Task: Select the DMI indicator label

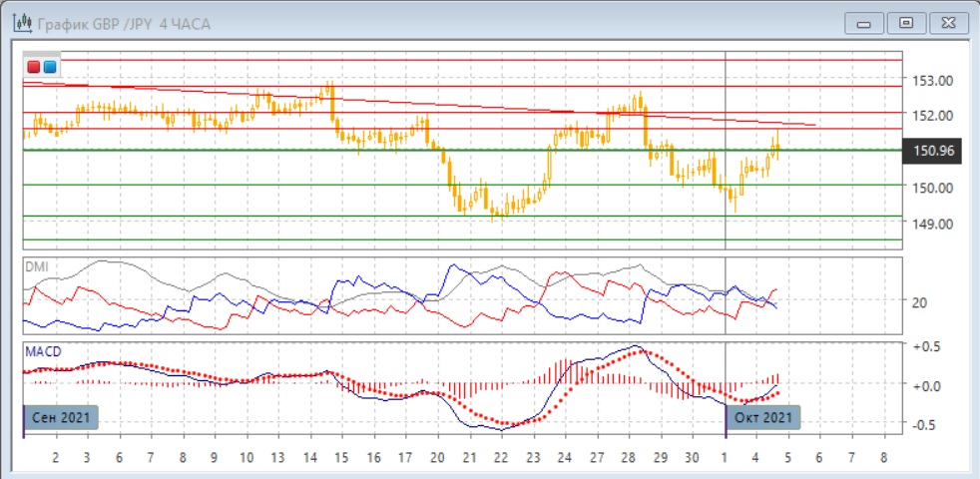Action: 37,267
